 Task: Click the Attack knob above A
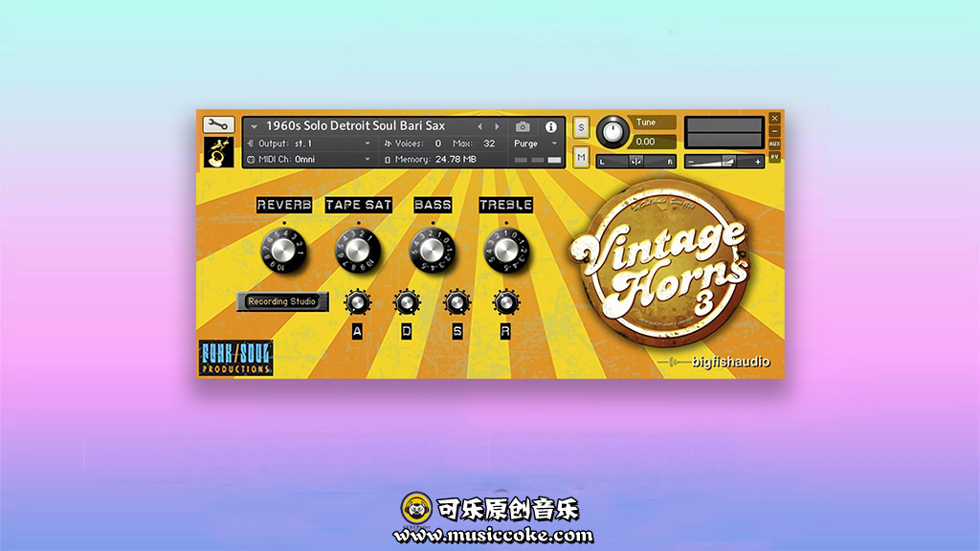point(358,303)
